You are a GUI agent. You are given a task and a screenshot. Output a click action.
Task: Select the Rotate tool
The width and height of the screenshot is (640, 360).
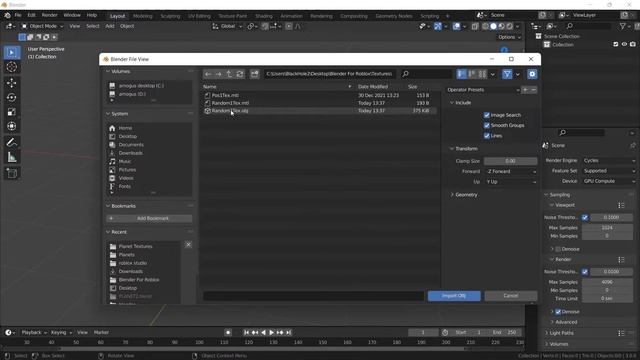pyautogui.click(x=12, y=97)
